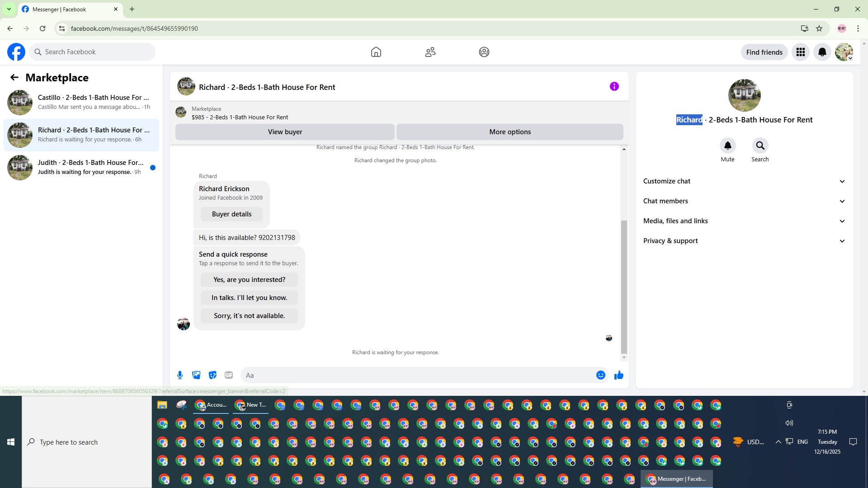Open the Windows Start button
This screenshot has width=868, height=488.
point(11,442)
